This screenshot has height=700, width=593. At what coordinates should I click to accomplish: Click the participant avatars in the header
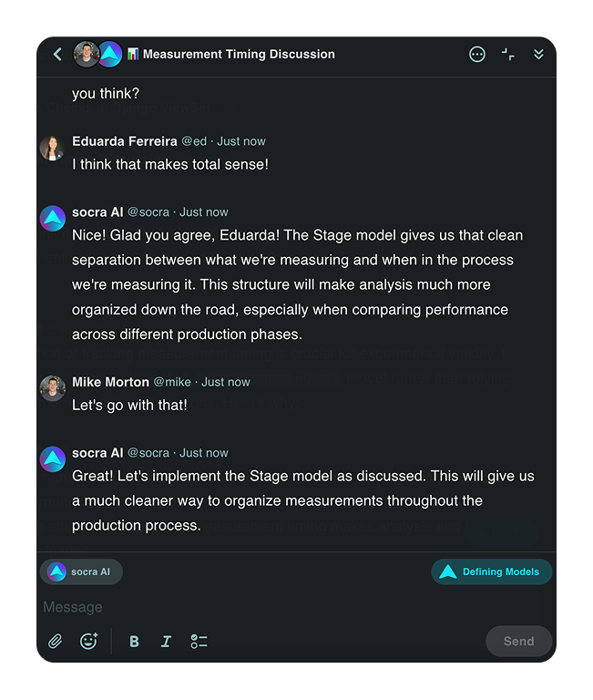pyautogui.click(x=97, y=55)
